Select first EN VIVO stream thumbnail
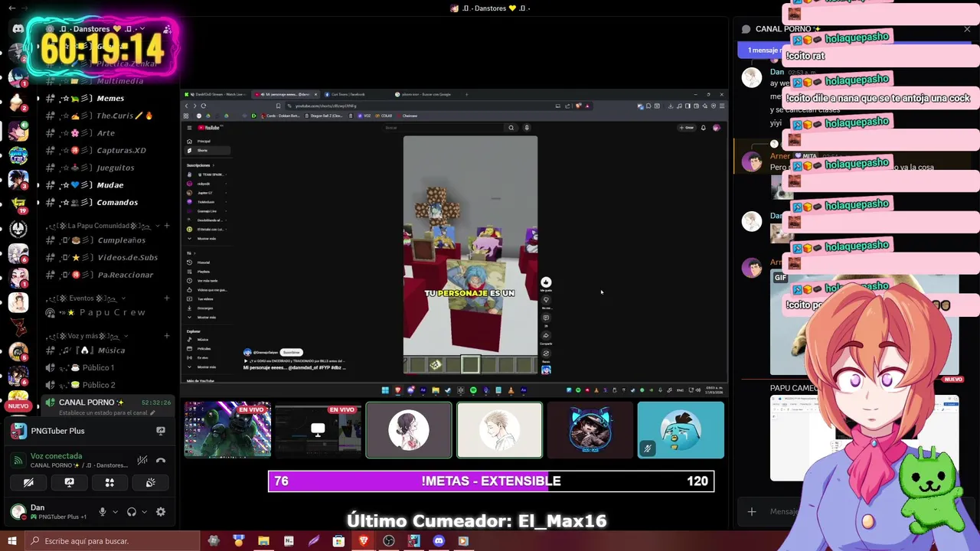The width and height of the screenshot is (980, 551). point(227,430)
